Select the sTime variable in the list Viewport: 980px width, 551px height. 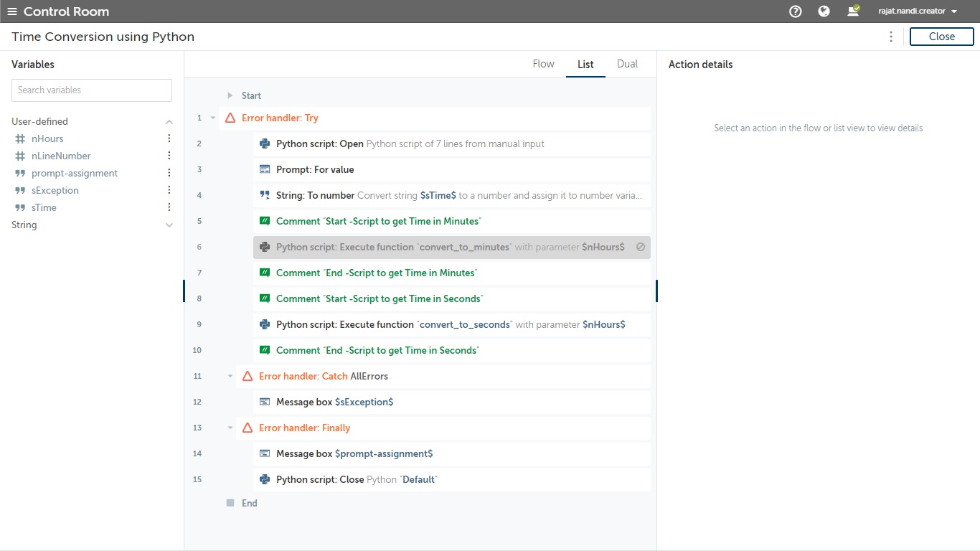point(44,207)
